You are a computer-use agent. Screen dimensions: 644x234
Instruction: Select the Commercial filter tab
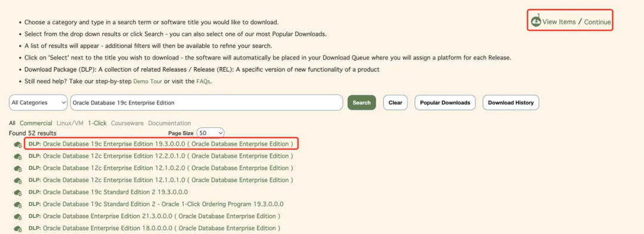tap(36, 123)
